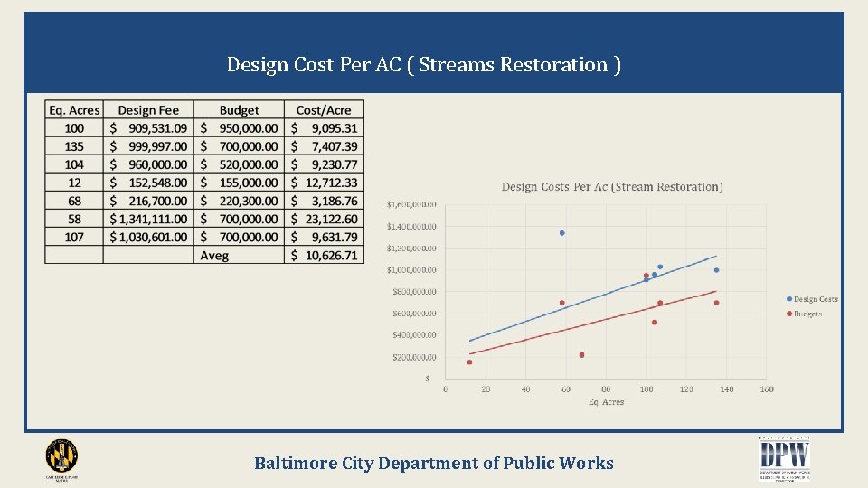Screen dimensions: 868x488
Task: Click the budget cell 950,000.00
Action: [239, 127]
